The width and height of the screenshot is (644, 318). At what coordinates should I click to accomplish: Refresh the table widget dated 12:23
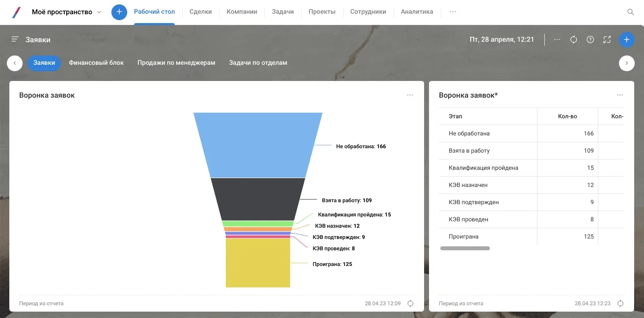point(620,303)
